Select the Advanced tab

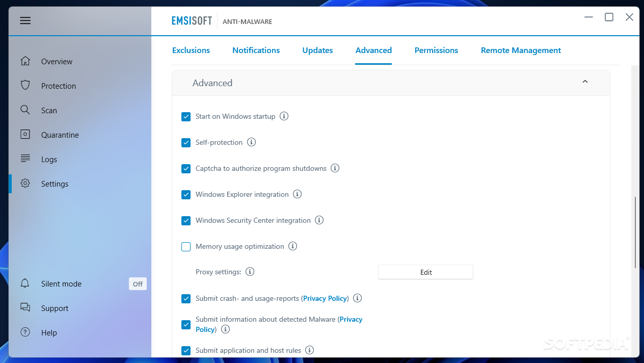373,50
